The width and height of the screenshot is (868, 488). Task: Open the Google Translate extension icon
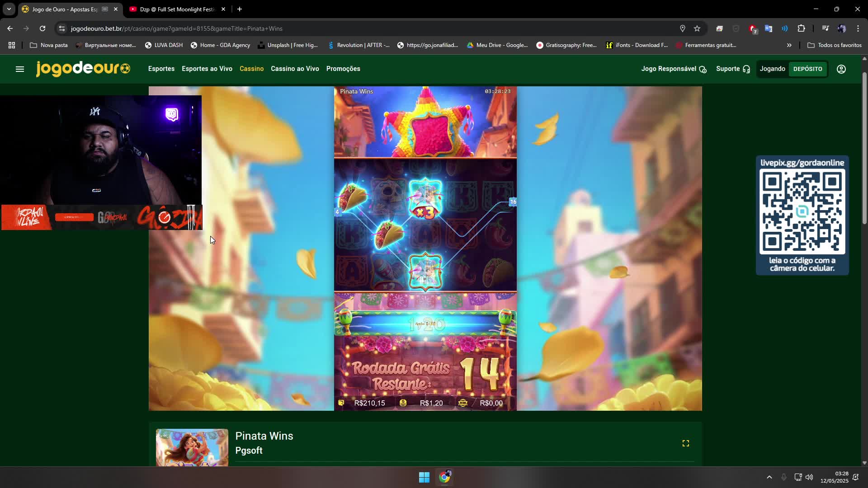769,28
